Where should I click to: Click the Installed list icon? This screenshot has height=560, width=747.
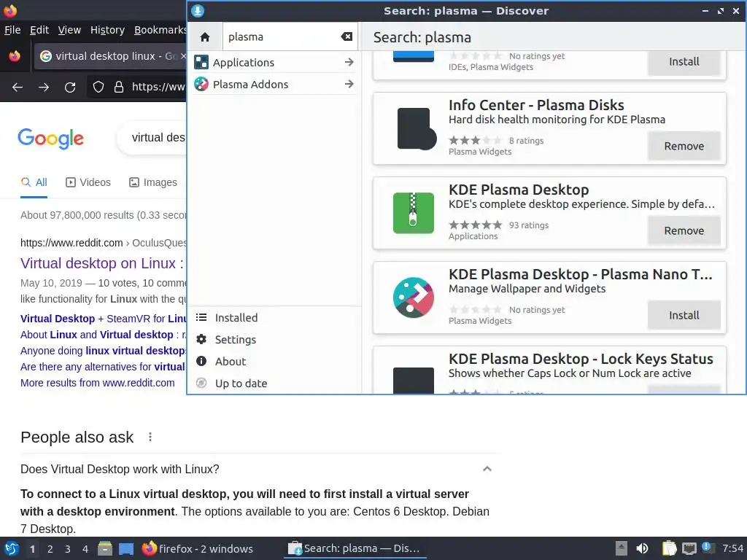coord(201,317)
